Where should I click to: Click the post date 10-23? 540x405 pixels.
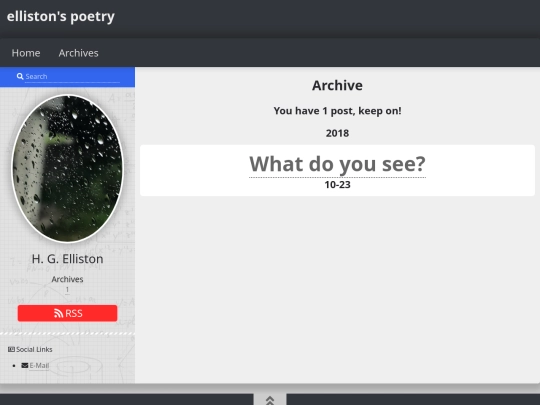coord(338,185)
